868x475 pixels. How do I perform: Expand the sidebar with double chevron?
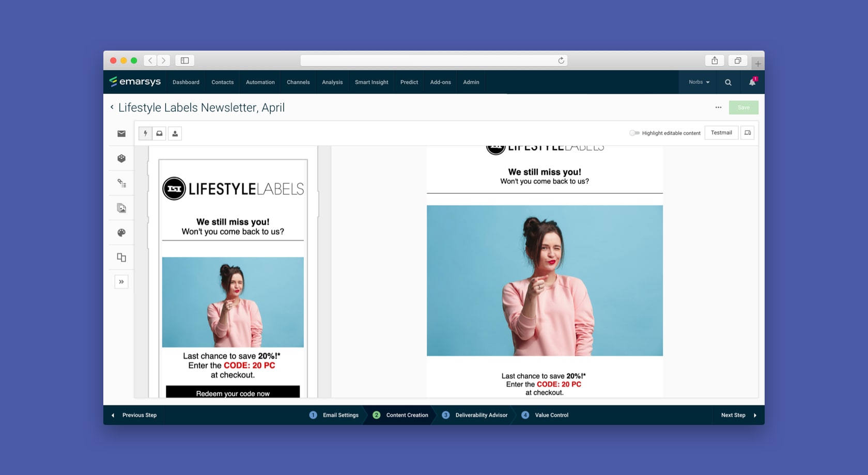[121, 282]
